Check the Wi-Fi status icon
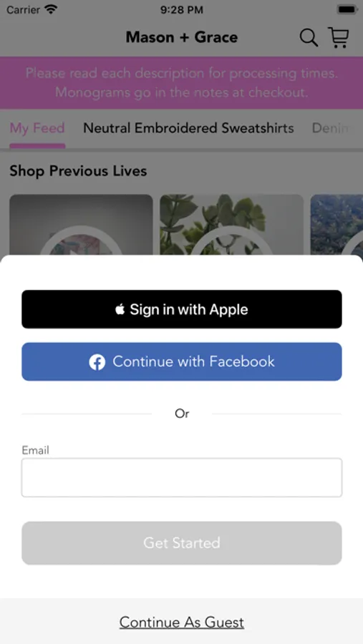The image size is (363, 644). point(51,9)
